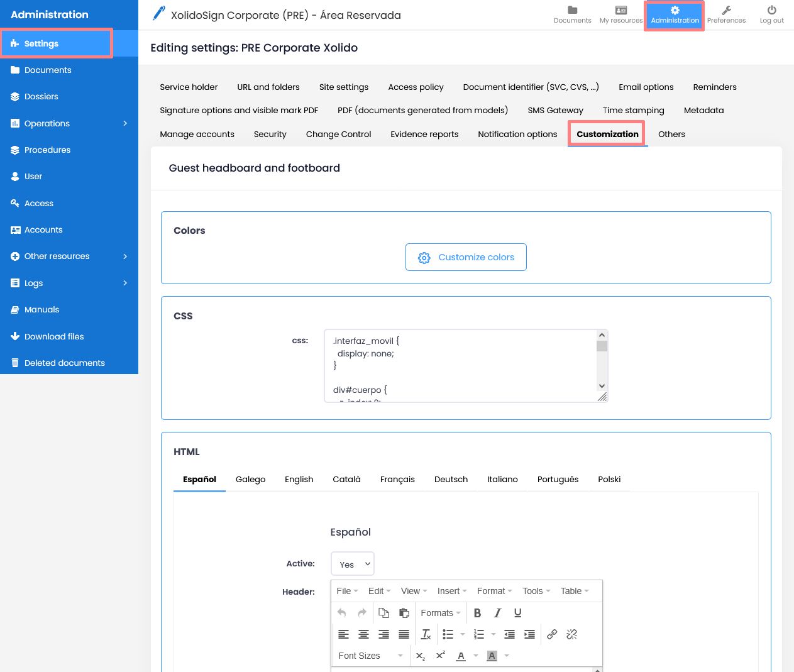Open the Notification options settings tab

(x=517, y=134)
